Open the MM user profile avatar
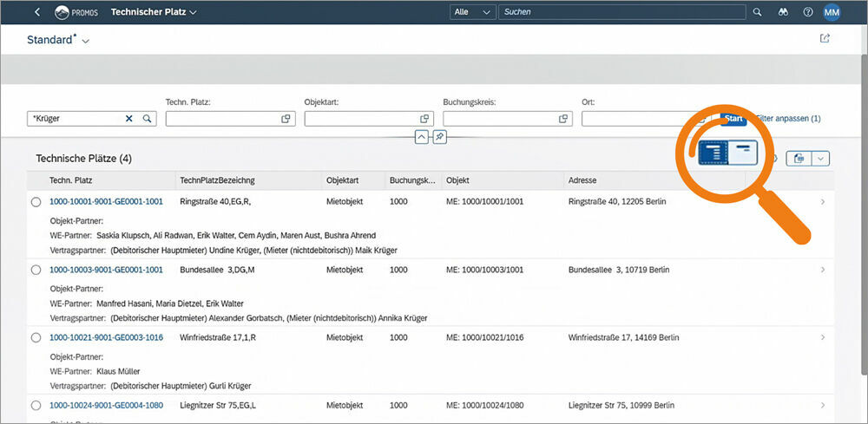This screenshot has height=424, width=868. [x=832, y=12]
